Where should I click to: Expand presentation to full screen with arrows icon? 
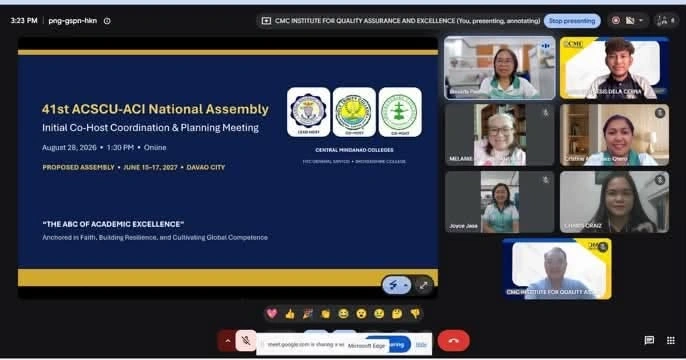[423, 286]
